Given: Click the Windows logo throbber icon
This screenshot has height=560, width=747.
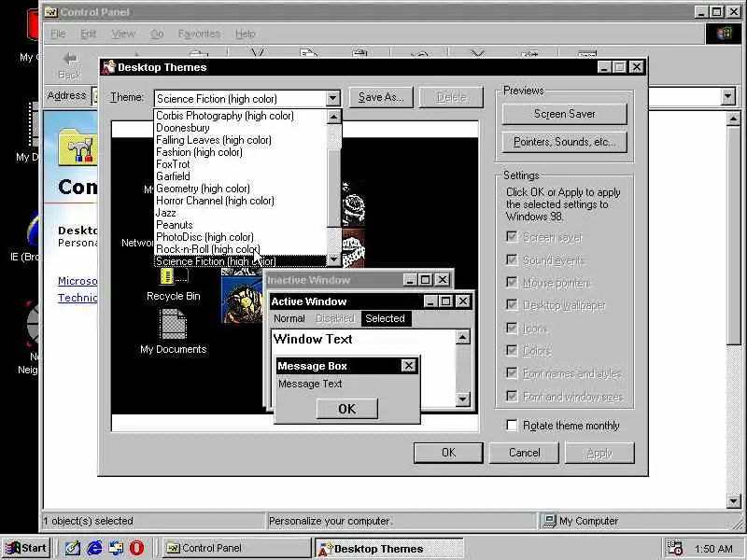Looking at the screenshot, I should [x=723, y=34].
